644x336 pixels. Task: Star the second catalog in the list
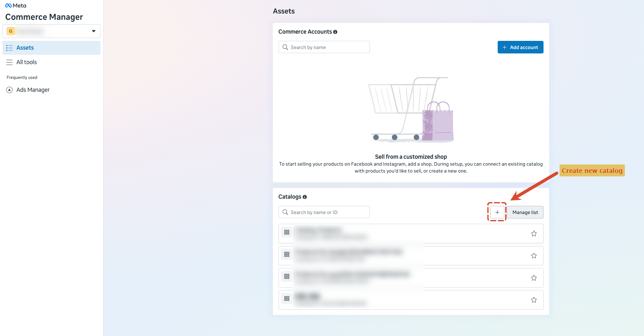[x=534, y=256]
